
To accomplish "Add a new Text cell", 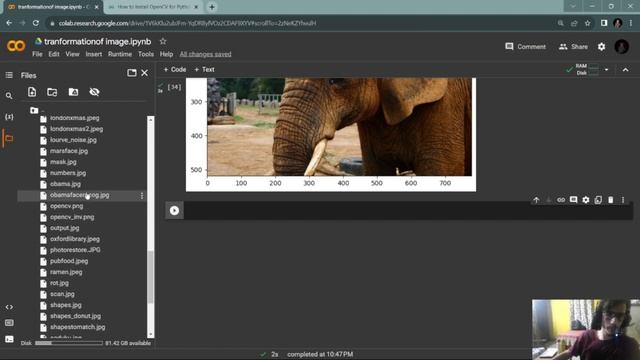I will (x=204, y=69).
